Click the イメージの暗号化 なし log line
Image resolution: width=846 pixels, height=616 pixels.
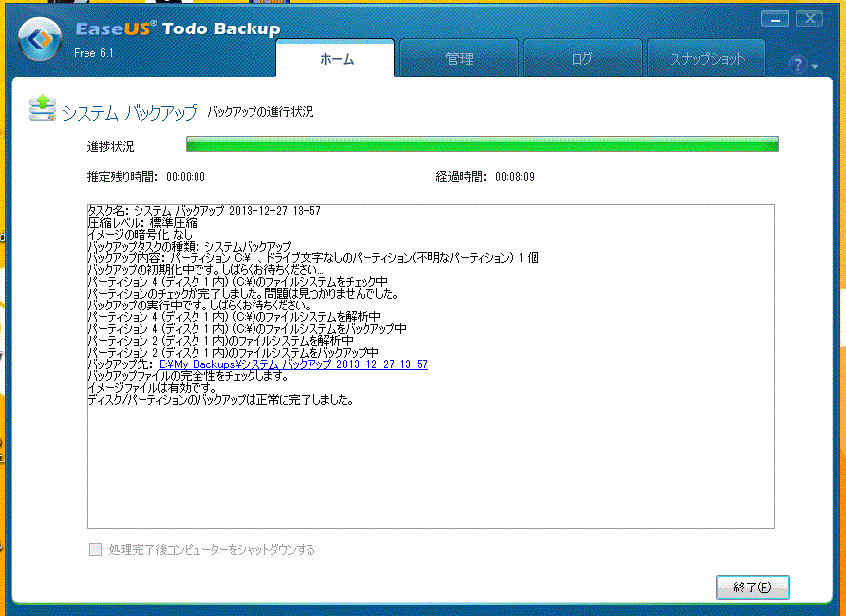point(141,234)
